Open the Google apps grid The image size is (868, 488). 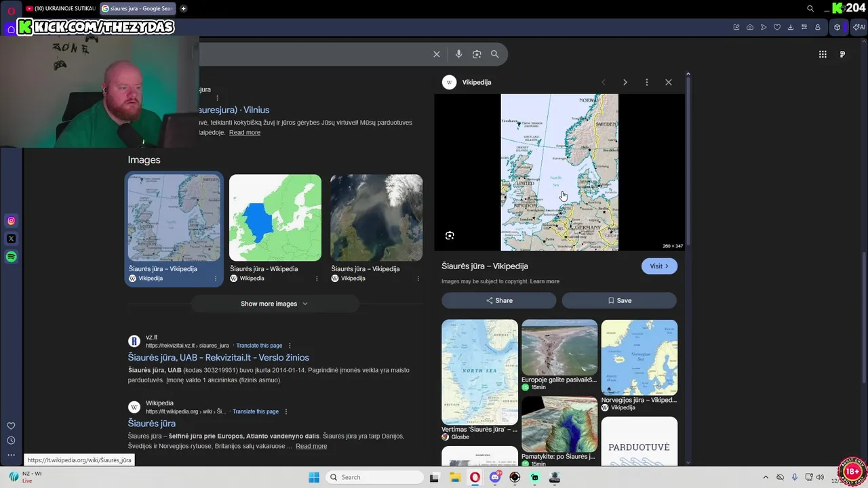[x=823, y=54]
